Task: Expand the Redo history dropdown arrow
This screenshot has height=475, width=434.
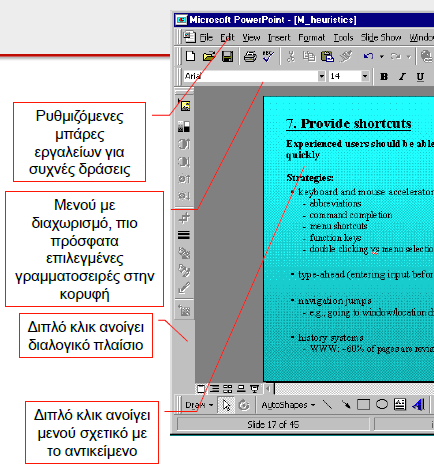Action: pyautogui.click(x=409, y=57)
